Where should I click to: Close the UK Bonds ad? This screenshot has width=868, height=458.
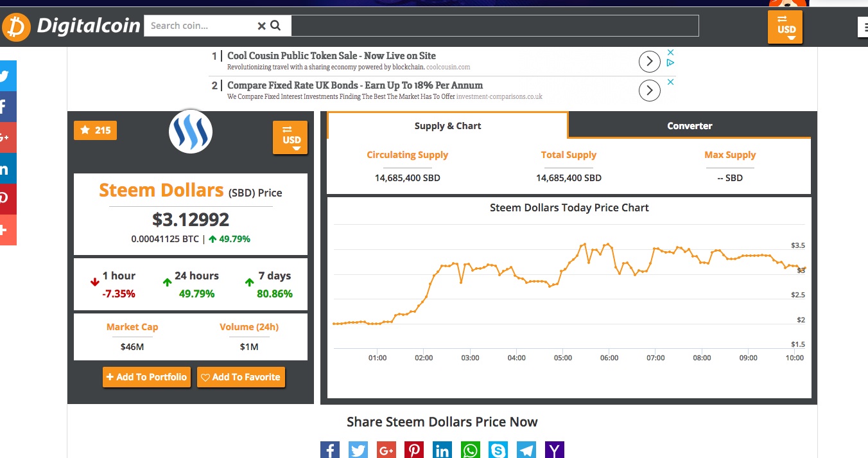tap(670, 82)
